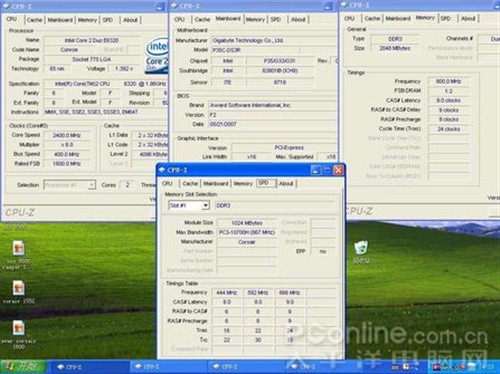Viewport: 500px width, 374px height.
Task: Open SPD tab in middle Mainboard window
Action: (x=276, y=19)
